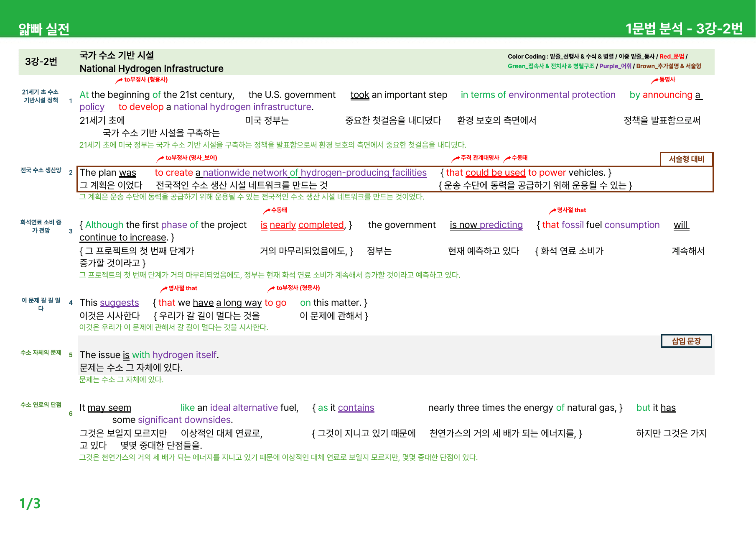The height and width of the screenshot is (535, 756).
Task: Click the phrase 'hydrogen-producing facilities'
Action: (364, 173)
